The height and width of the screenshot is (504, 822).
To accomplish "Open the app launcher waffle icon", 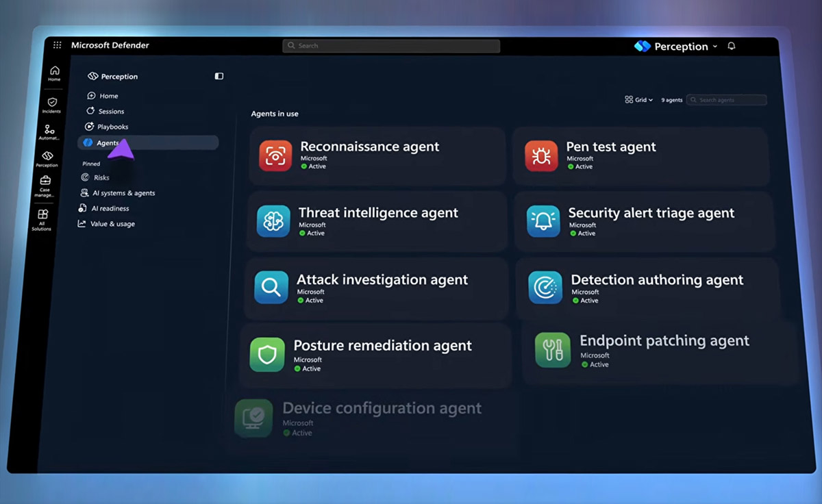I will (x=57, y=45).
